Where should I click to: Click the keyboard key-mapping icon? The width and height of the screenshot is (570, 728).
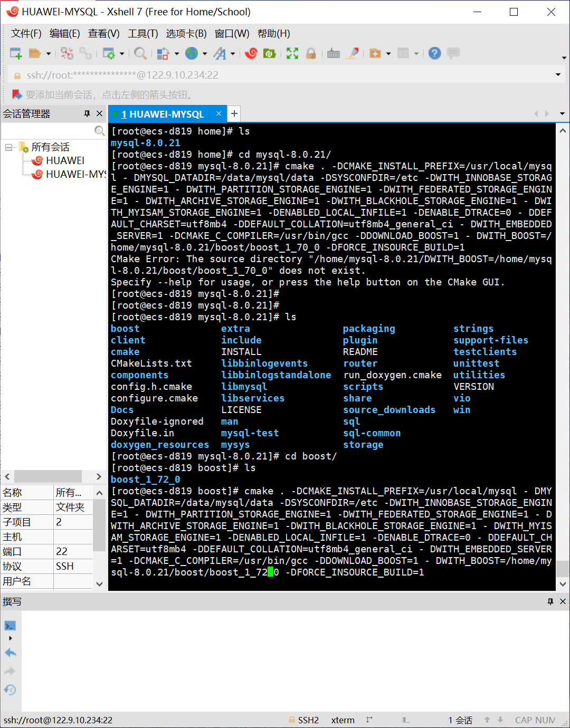click(334, 53)
